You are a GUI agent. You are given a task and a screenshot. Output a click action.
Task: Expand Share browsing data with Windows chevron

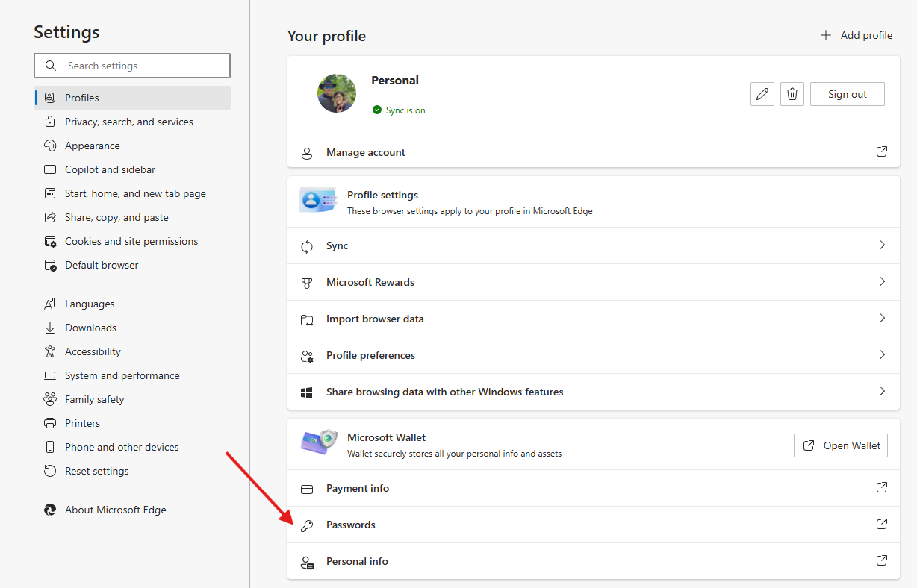coord(882,391)
